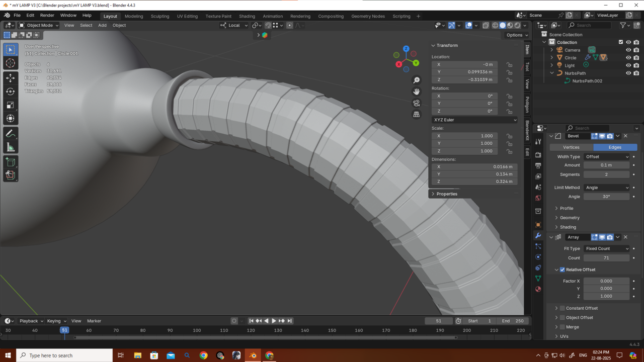Switch to the Sculpting workspace tab
The image size is (644, 362).
pos(160,16)
